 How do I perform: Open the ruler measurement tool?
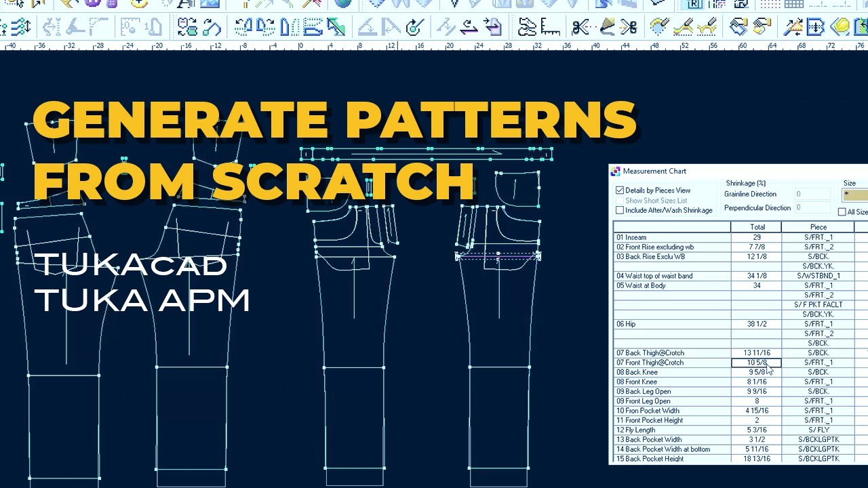point(551,27)
